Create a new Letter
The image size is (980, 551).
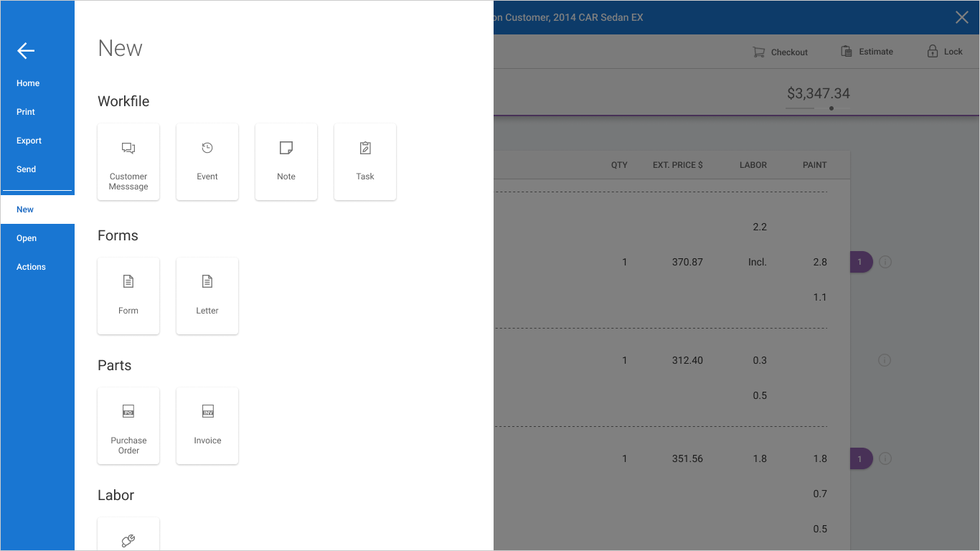(207, 296)
